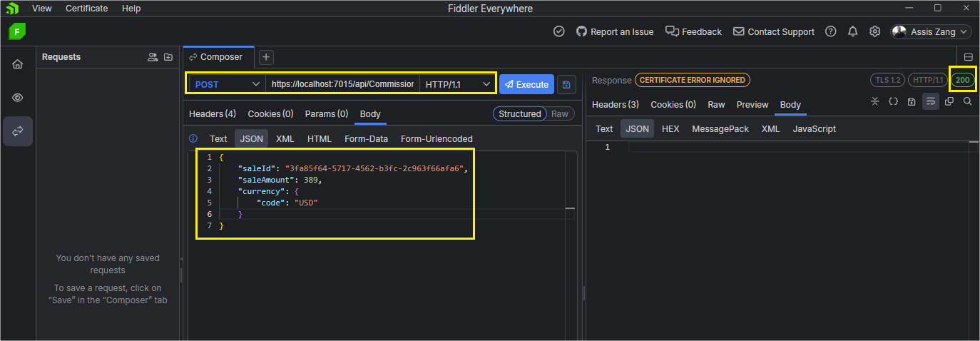The width and height of the screenshot is (980, 341).
Task: Click the Feedback link
Action: point(694,31)
